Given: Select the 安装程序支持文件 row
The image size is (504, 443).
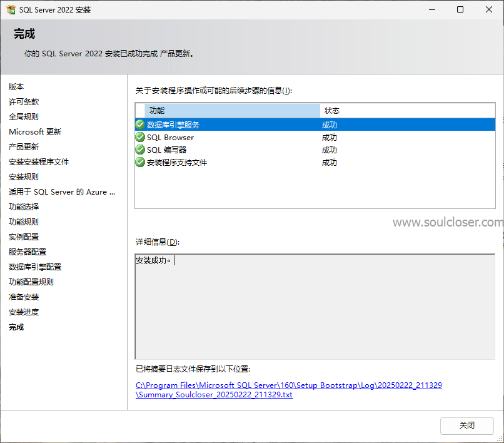Looking at the screenshot, I should click(x=315, y=163).
